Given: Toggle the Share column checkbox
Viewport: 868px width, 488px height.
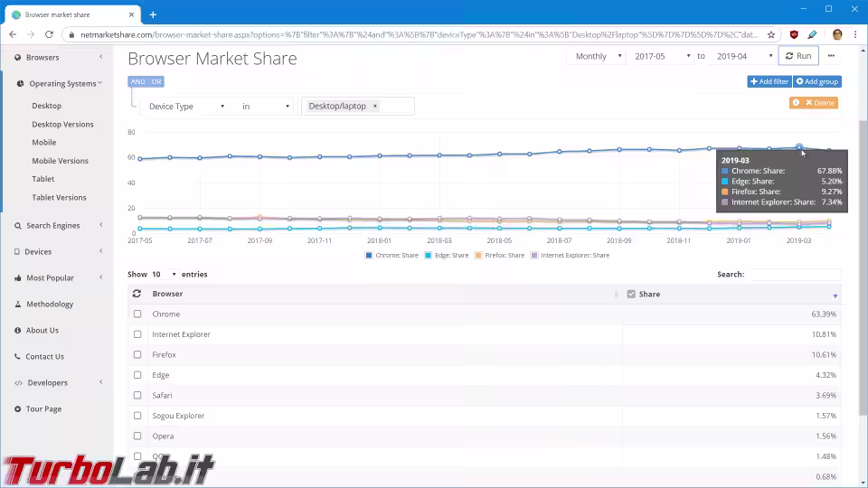Looking at the screenshot, I should (x=631, y=295).
